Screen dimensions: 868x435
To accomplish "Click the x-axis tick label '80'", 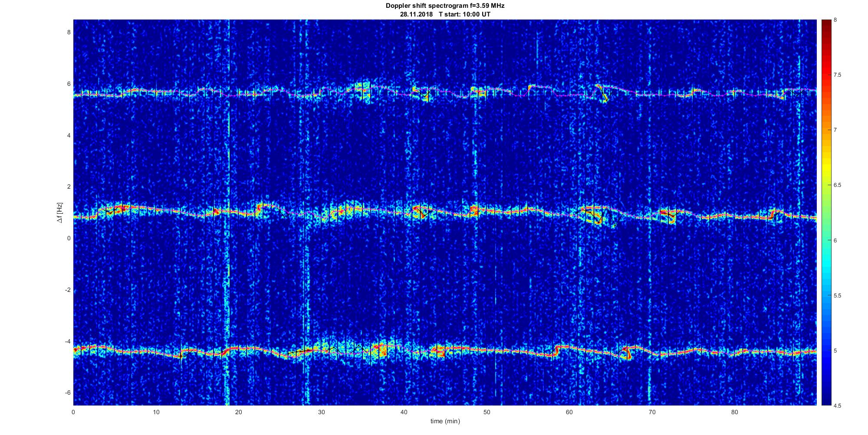I will pos(735,412).
